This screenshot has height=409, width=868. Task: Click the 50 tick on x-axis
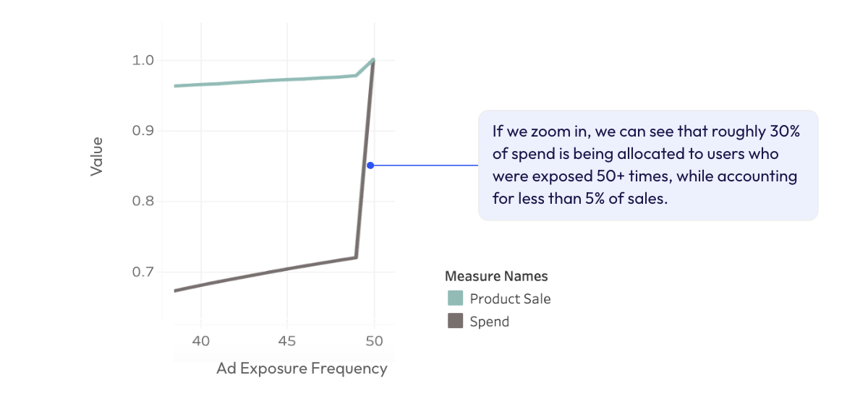coord(374,340)
